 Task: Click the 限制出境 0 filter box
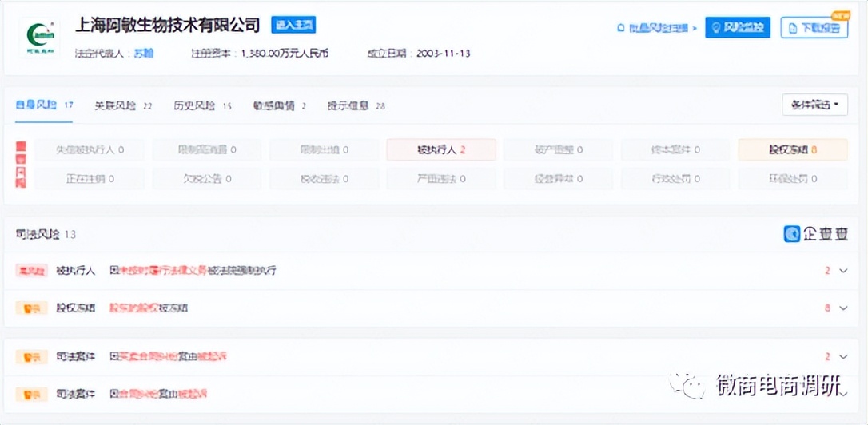325,149
